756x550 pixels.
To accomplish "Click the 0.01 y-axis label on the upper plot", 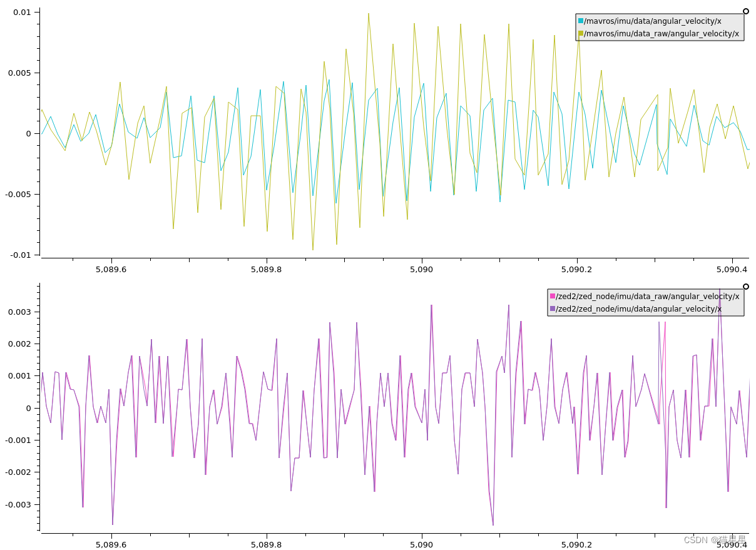I will tap(22, 12).
